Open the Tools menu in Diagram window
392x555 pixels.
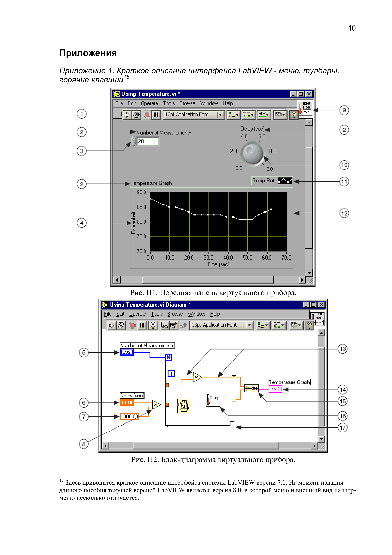click(x=157, y=314)
